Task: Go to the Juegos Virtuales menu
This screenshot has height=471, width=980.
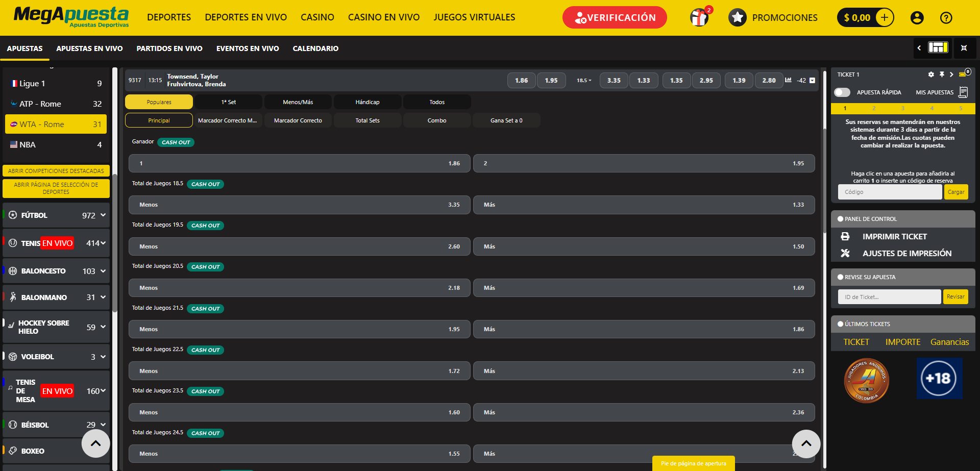Action: (474, 17)
